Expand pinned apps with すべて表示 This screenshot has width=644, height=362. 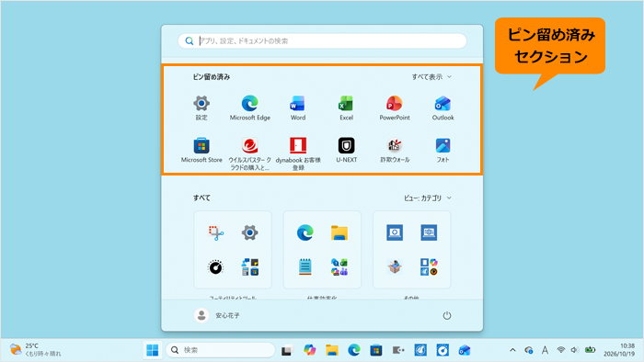pos(431,77)
